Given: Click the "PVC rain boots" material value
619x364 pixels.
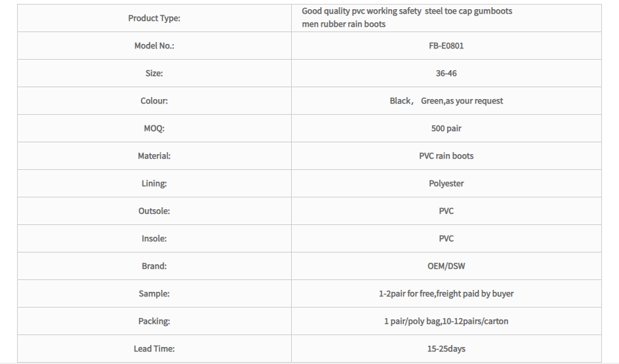Looking at the screenshot, I should pos(446,156).
